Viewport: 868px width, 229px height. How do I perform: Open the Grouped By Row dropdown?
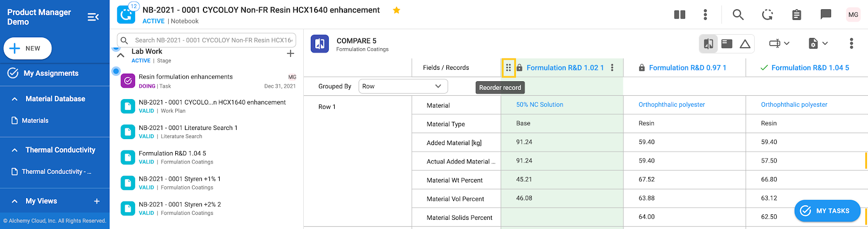403,86
